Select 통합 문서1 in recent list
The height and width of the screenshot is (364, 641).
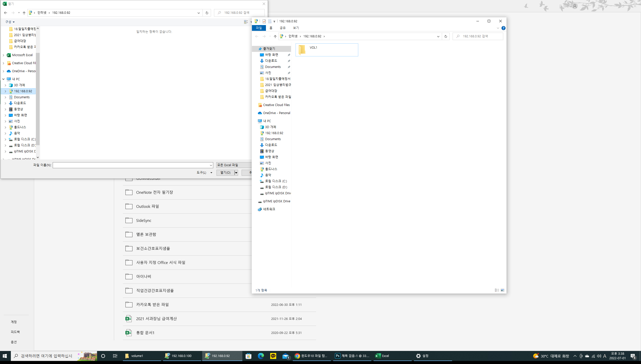[x=219, y=333]
